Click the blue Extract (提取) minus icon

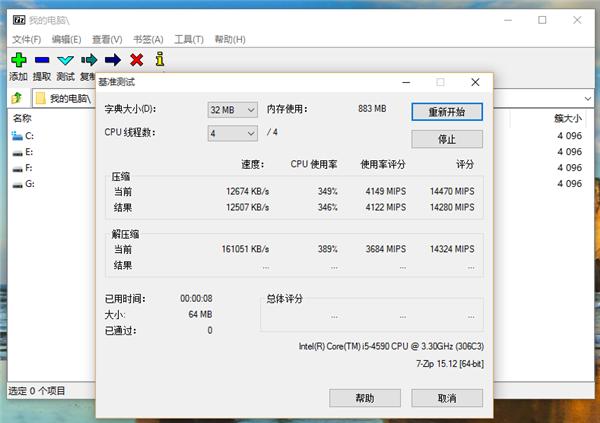(x=42, y=60)
